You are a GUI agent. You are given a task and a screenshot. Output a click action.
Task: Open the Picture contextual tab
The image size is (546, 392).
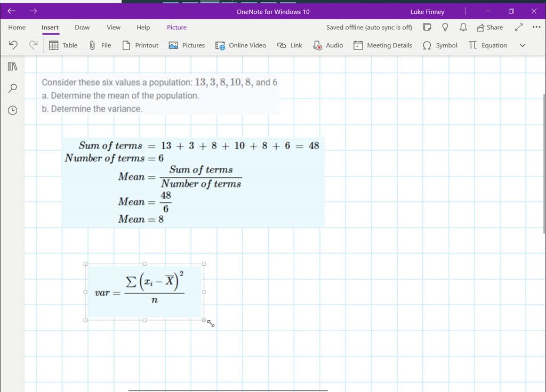tap(176, 27)
